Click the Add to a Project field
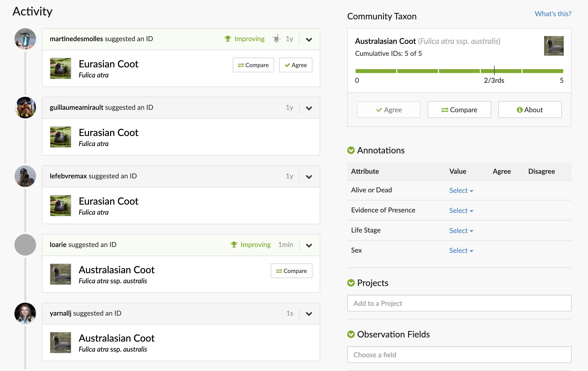This screenshot has width=588, height=371. point(459,303)
